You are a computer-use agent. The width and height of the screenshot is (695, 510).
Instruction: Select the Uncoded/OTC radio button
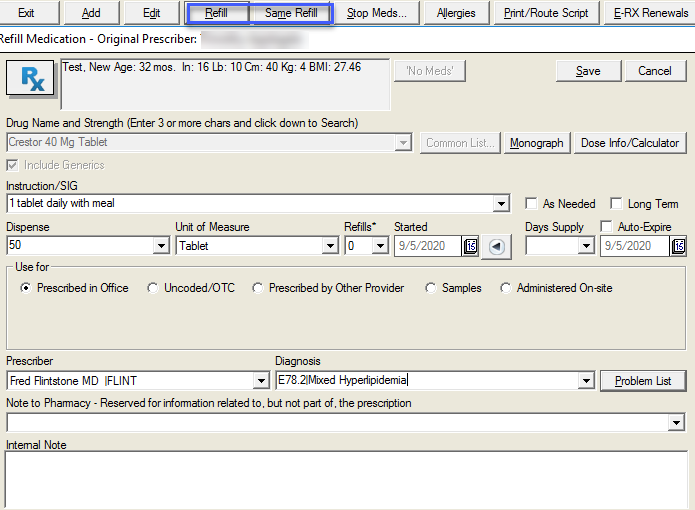click(152, 288)
